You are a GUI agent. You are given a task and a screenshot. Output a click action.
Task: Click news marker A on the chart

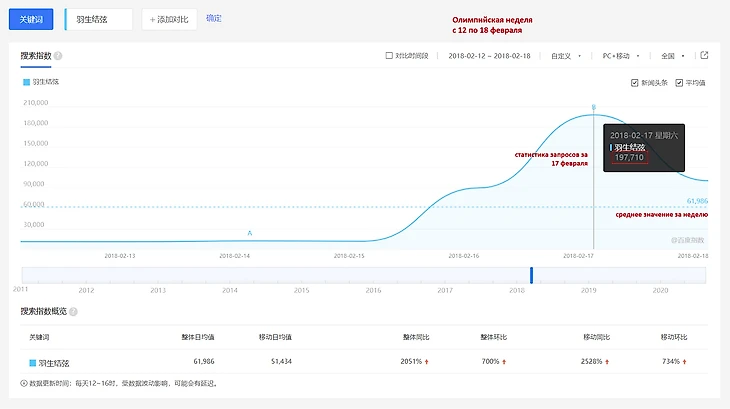tap(250, 233)
